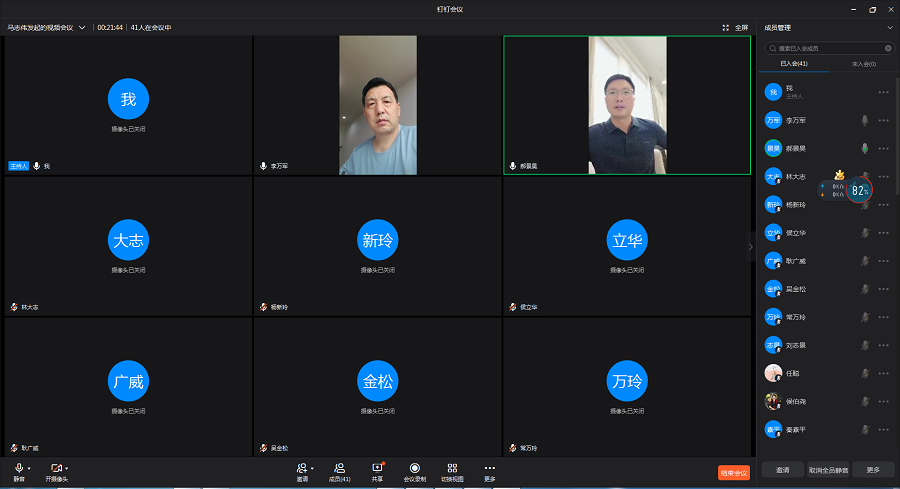Mute 郝晨昊 in the member list
The width and height of the screenshot is (900, 489).
(x=865, y=148)
